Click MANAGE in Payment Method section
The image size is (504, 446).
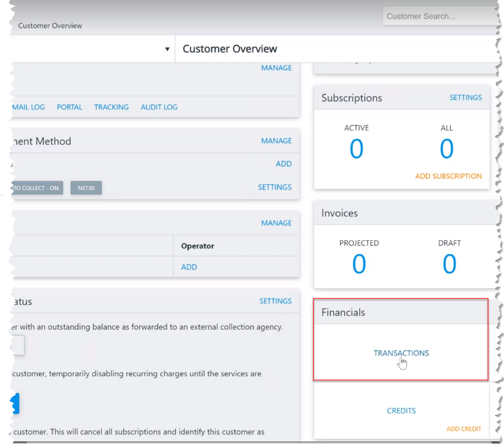pos(276,141)
